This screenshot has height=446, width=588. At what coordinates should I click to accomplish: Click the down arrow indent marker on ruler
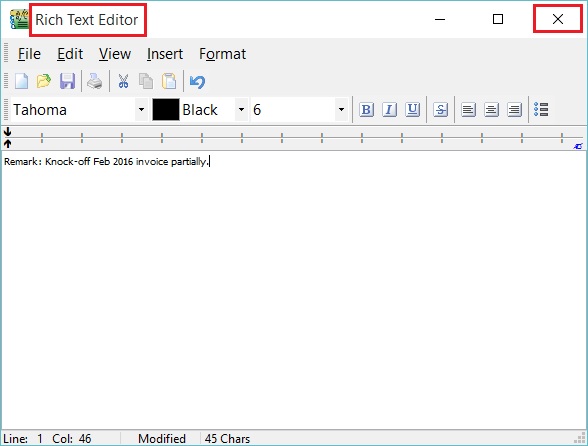pyautogui.click(x=8, y=131)
